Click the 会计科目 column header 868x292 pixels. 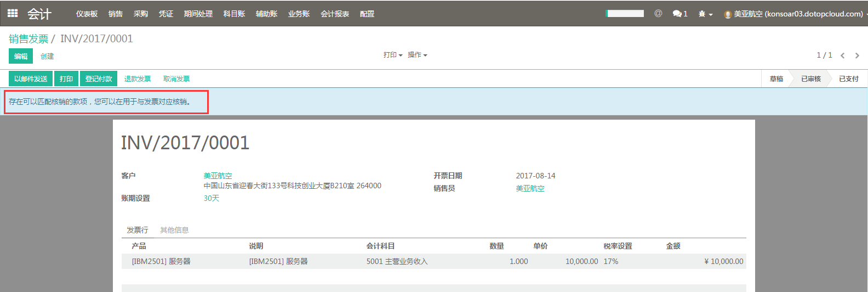click(x=380, y=246)
